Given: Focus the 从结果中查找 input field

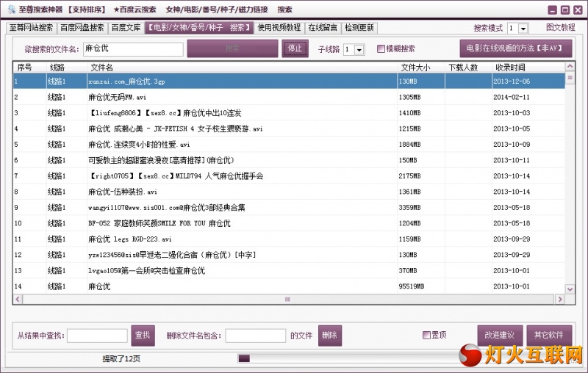Looking at the screenshot, I should pyautogui.click(x=97, y=336).
